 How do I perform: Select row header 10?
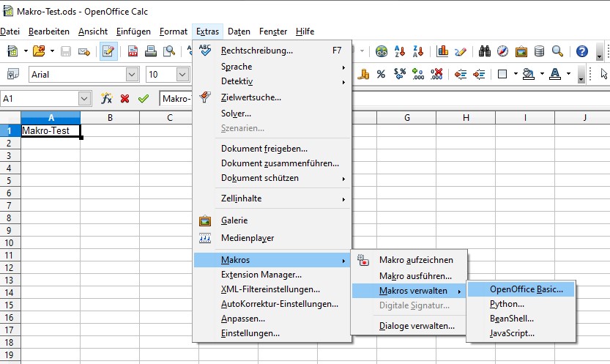[10, 242]
